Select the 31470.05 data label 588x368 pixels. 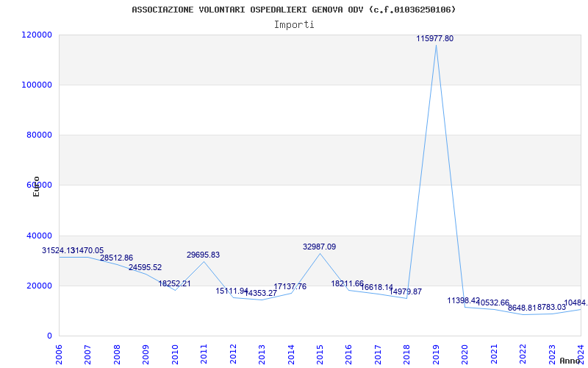(87, 250)
